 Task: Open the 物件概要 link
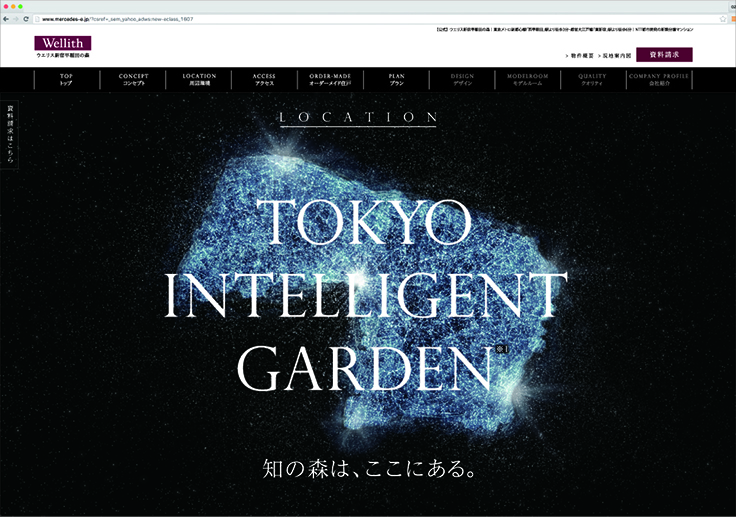point(580,56)
